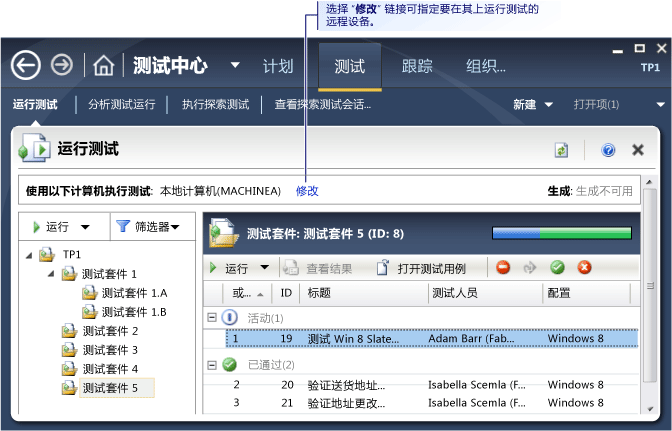672x431 pixels.
Task: Click the test suite header folder icon
Action: click(x=224, y=233)
